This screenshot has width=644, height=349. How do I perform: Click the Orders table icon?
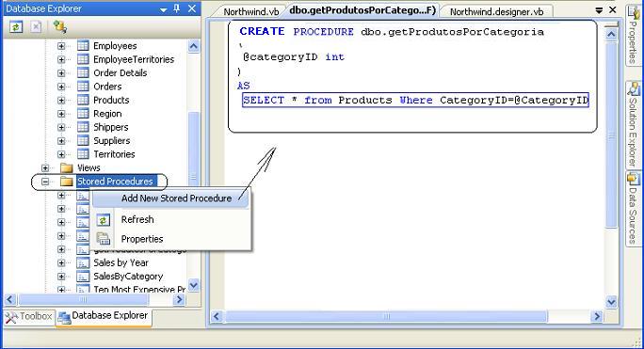pyautogui.click(x=83, y=87)
